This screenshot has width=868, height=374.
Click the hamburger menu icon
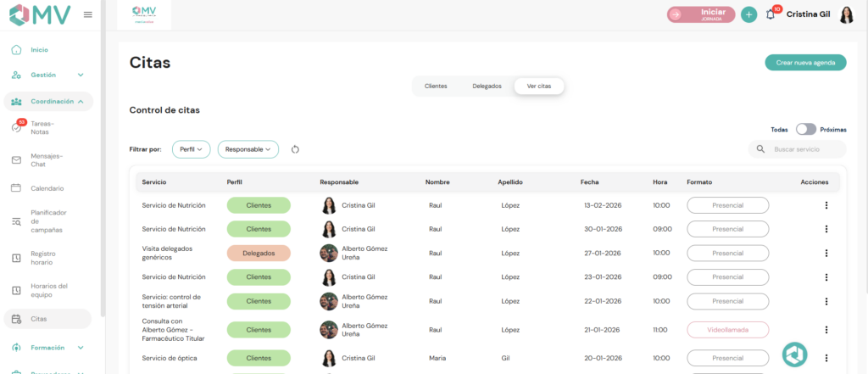pos(88,14)
